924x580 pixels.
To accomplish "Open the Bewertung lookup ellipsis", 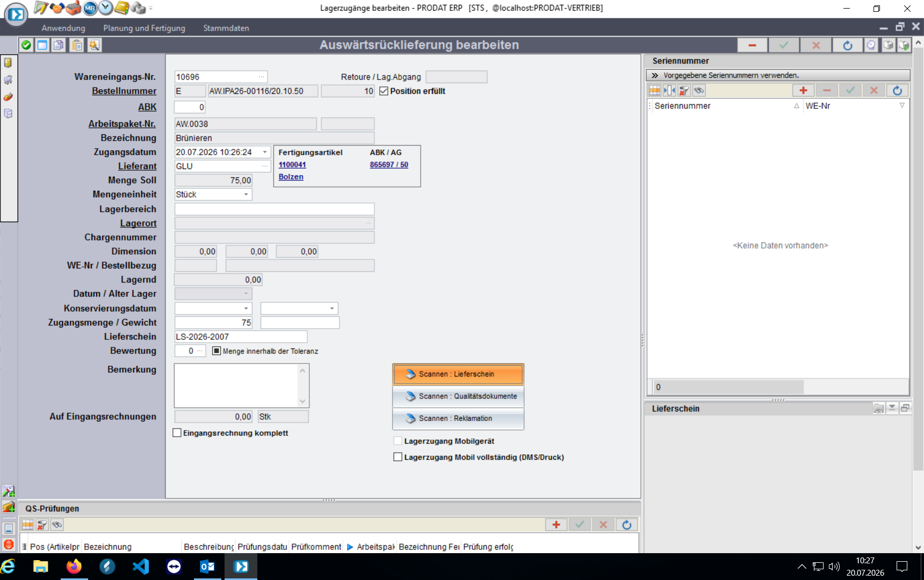I will pos(200,351).
